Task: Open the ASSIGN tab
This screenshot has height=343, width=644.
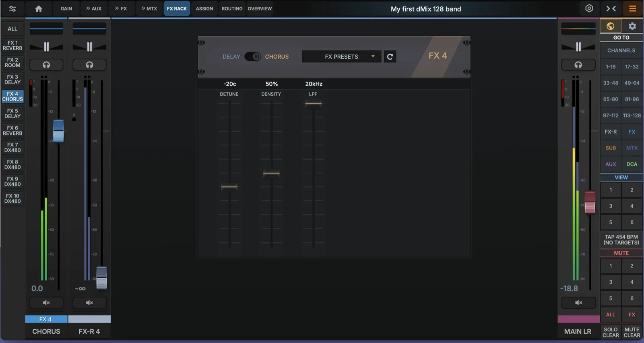Action: click(204, 8)
